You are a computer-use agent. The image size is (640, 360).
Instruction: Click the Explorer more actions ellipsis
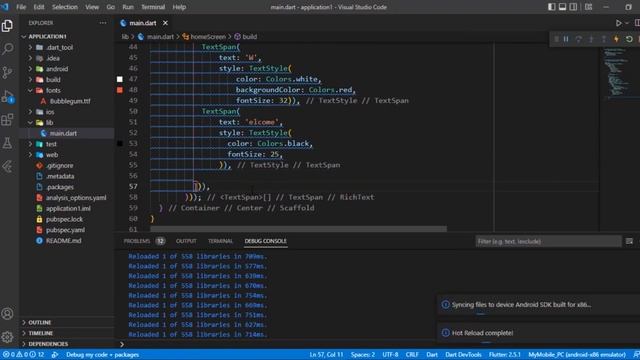coord(103,23)
